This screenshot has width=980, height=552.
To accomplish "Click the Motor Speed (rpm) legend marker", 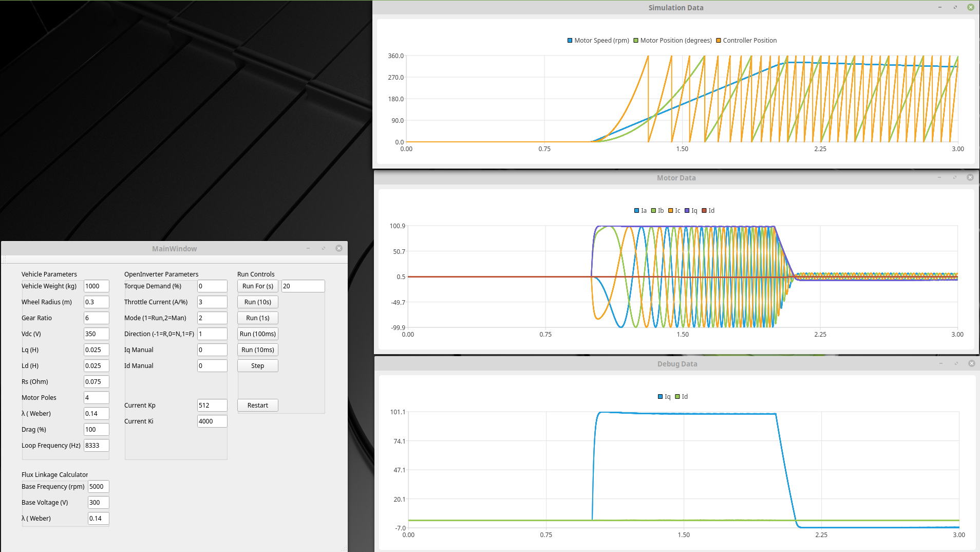I will (x=570, y=41).
